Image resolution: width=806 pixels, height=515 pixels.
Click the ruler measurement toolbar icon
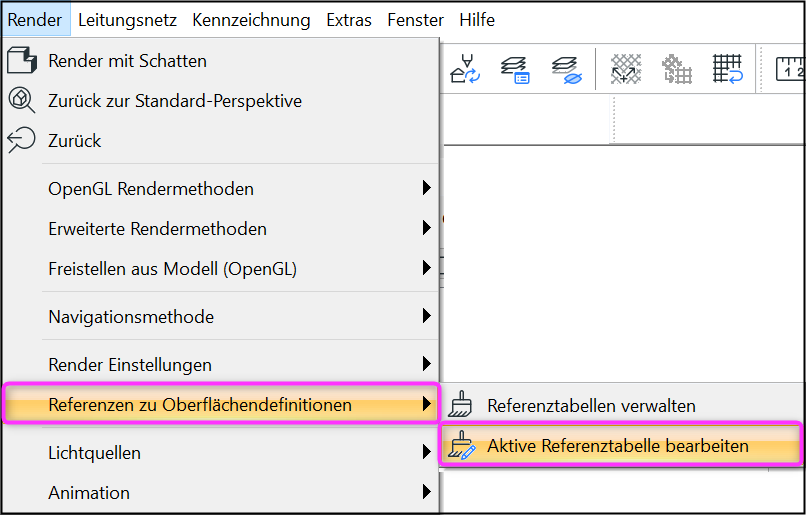[x=790, y=69]
